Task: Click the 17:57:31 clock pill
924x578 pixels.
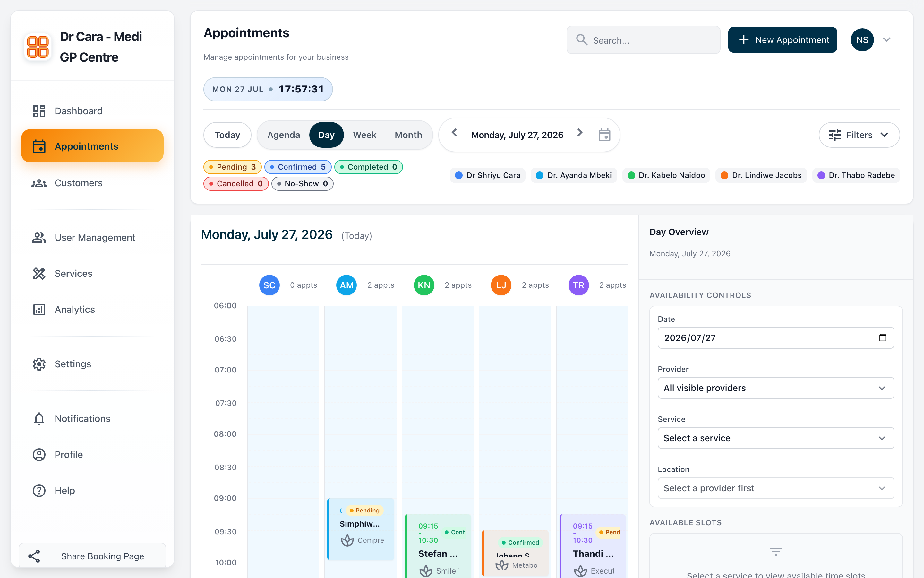Action: [268, 89]
